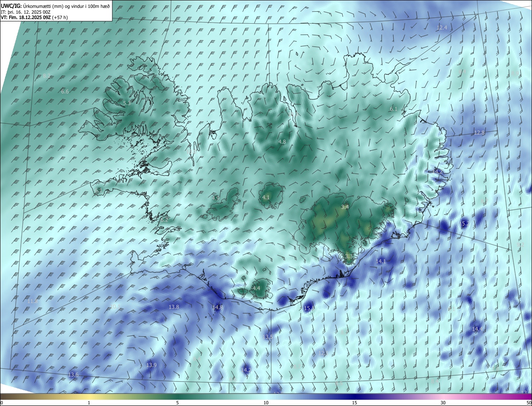Click the 5.3 value over the Westfjords
The width and height of the screenshot is (532, 406).
(127, 103)
